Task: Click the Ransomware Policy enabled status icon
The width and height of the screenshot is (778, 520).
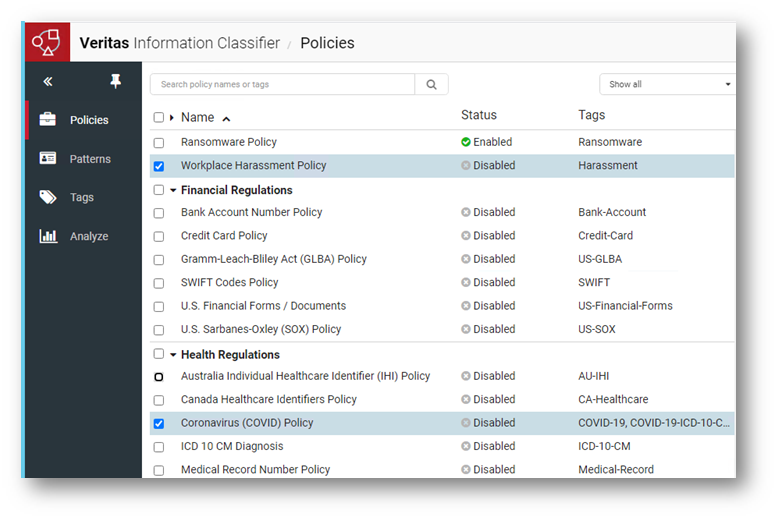Action: click(x=466, y=142)
